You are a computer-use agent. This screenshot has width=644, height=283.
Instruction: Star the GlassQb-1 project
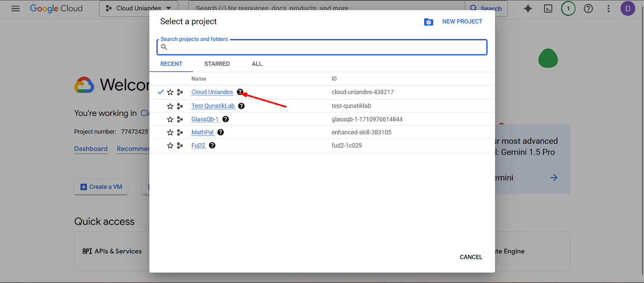(170, 119)
